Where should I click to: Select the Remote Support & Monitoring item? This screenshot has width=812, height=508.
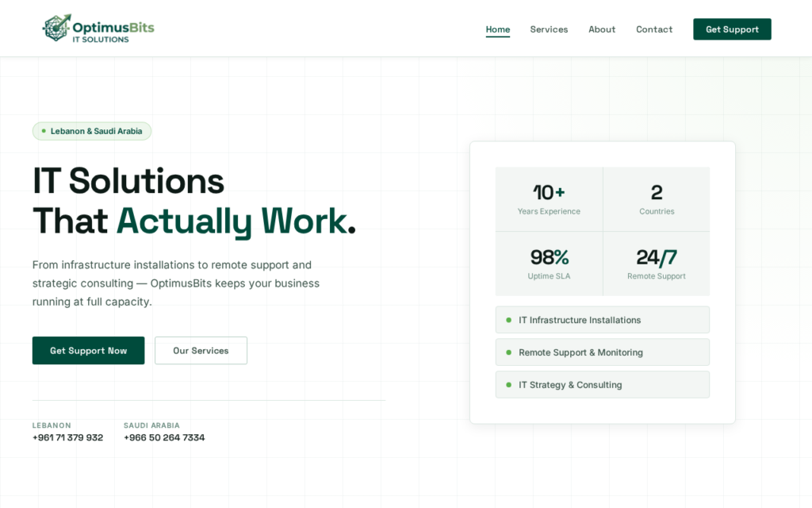[x=603, y=352]
